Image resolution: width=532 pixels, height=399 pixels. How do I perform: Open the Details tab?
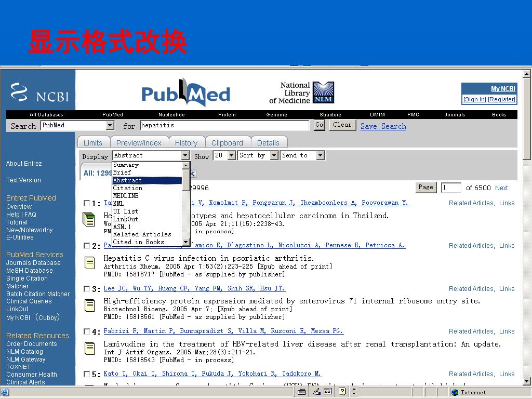(268, 143)
